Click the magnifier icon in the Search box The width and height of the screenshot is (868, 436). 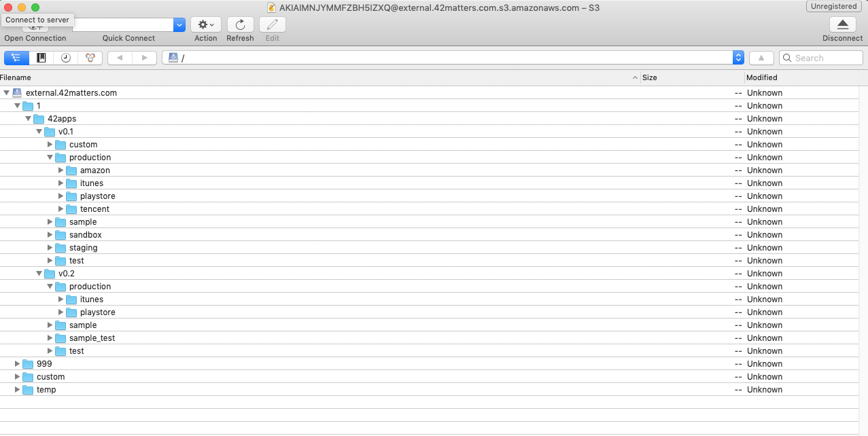(788, 58)
